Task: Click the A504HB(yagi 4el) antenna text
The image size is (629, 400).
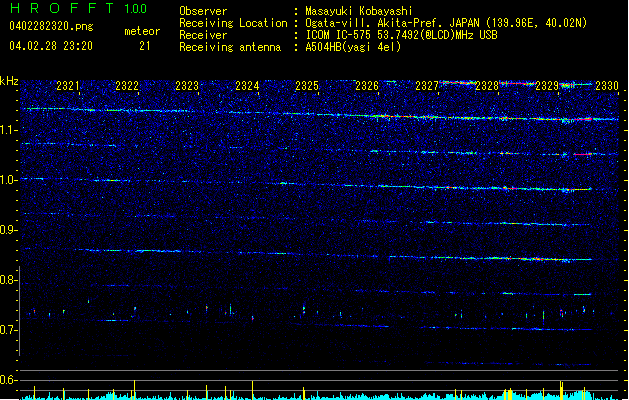Action: click(353, 47)
